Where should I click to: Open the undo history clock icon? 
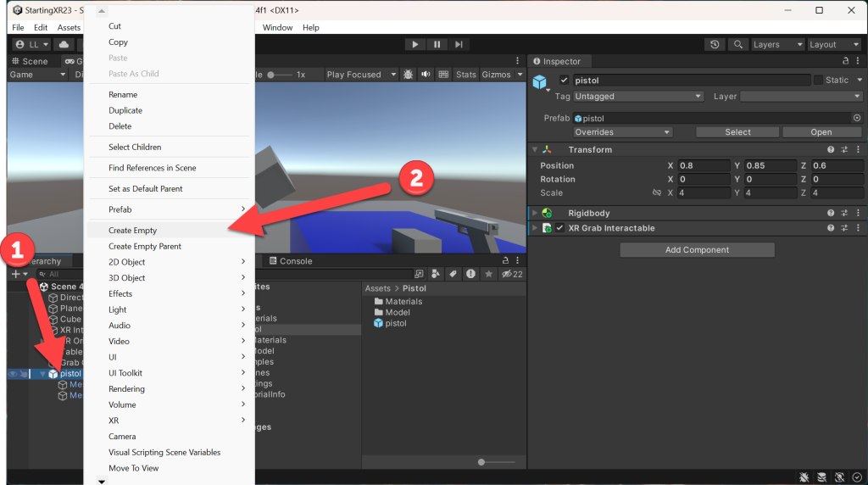coord(715,44)
